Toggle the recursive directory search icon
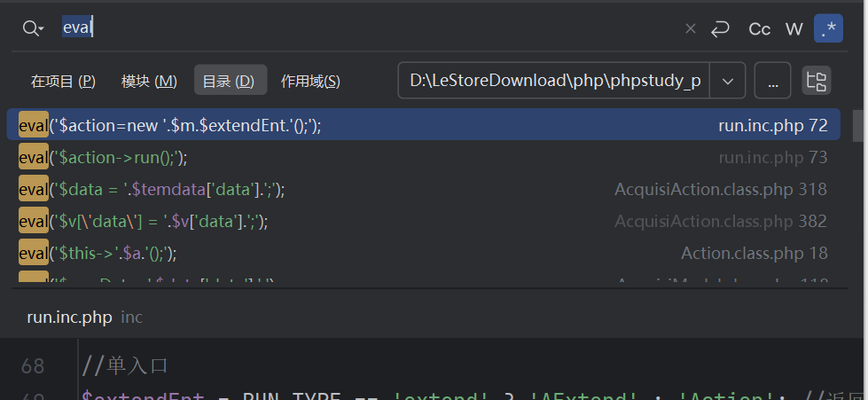 point(816,81)
